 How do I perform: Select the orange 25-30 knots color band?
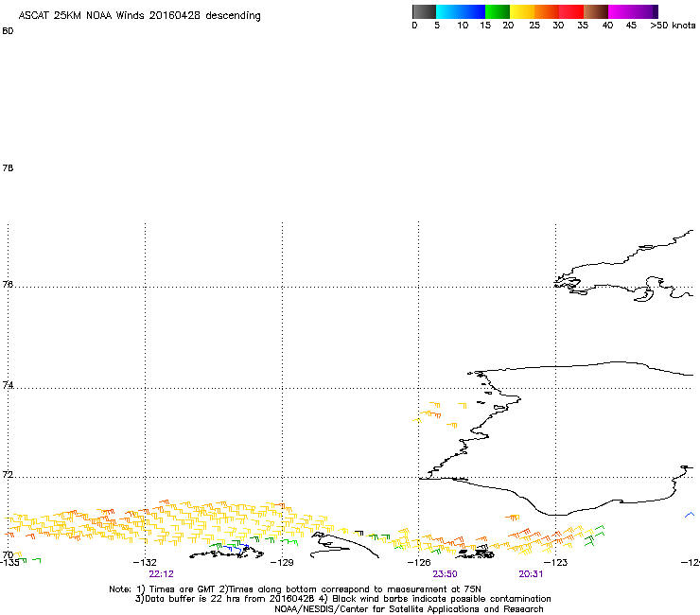point(547,11)
